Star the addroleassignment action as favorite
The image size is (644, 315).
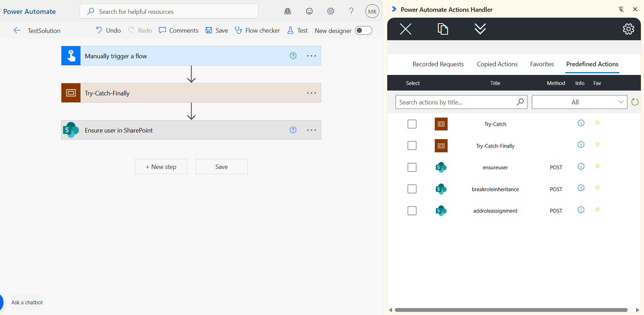[597, 210]
